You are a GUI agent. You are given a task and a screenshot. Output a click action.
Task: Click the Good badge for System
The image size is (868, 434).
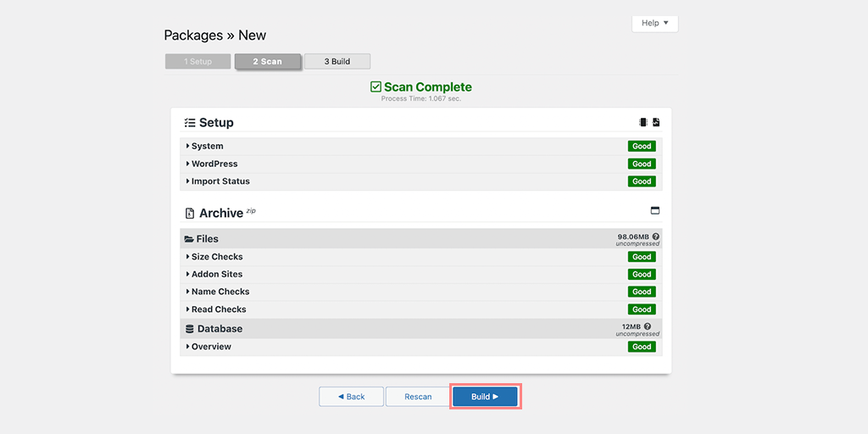click(642, 146)
